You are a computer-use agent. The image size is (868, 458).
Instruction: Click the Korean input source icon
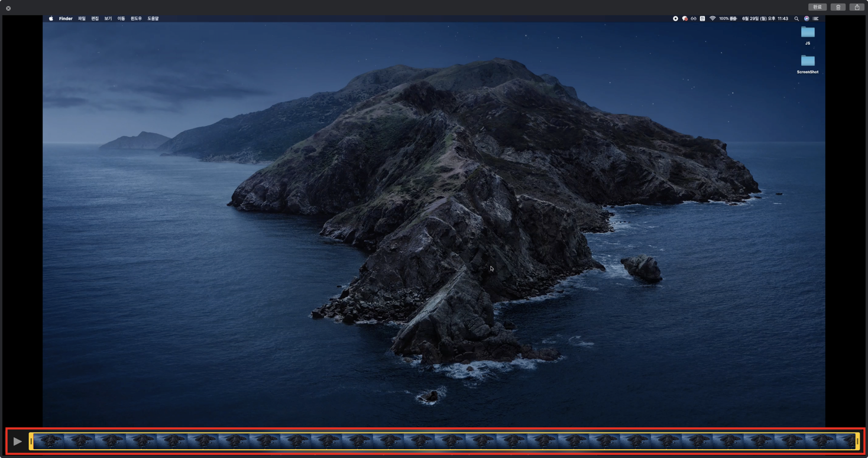click(702, 18)
